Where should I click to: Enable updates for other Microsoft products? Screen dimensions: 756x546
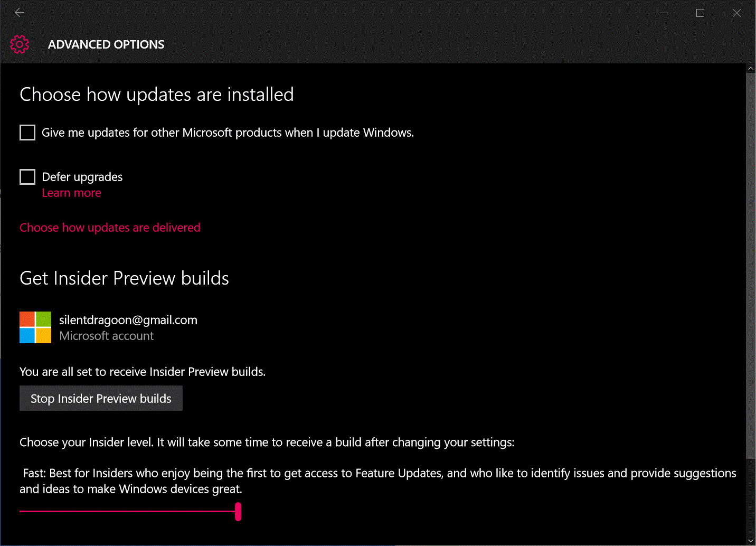click(27, 133)
